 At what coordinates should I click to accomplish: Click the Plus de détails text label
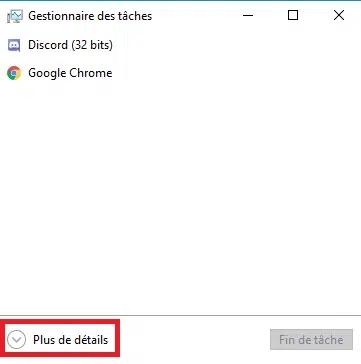70,340
